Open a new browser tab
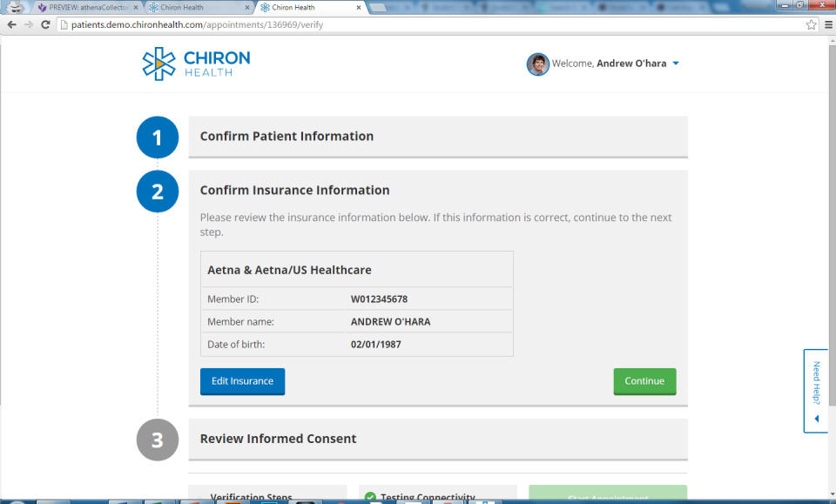Screen dimensions: 836x504 pos(378,8)
